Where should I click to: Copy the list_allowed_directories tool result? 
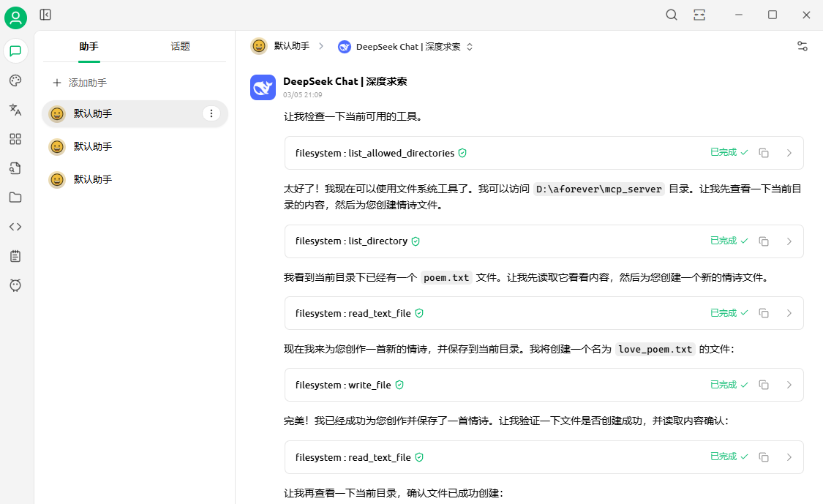[764, 153]
